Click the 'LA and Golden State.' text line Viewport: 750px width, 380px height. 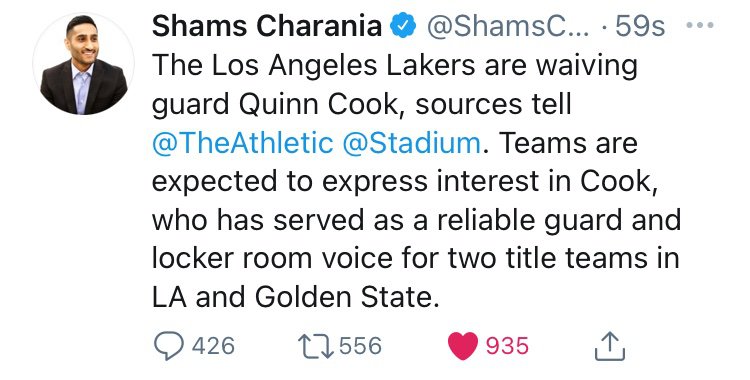[296, 297]
